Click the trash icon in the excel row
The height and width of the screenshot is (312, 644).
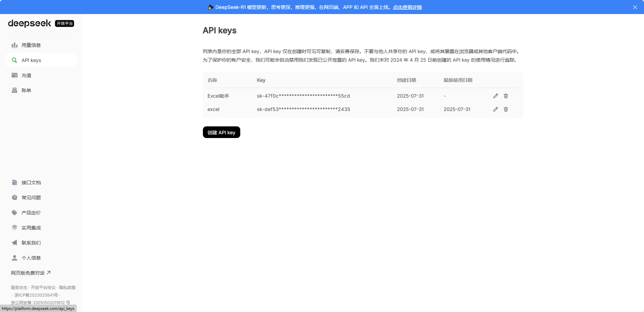coord(506,109)
